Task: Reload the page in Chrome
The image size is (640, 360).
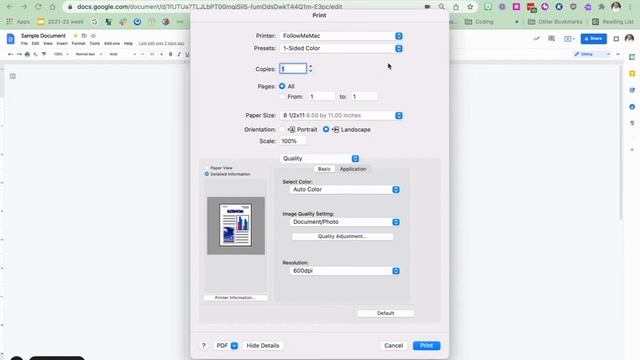Action: [38, 7]
